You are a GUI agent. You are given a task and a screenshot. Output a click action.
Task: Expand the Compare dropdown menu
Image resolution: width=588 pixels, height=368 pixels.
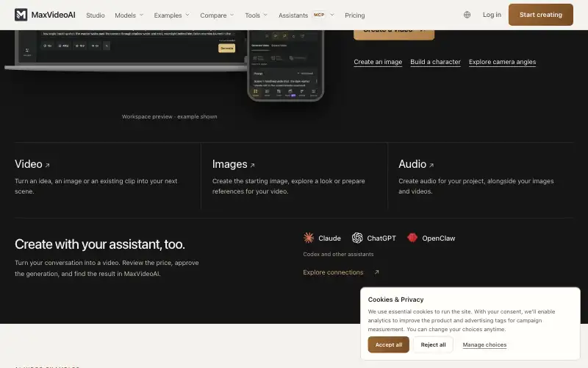[217, 15]
